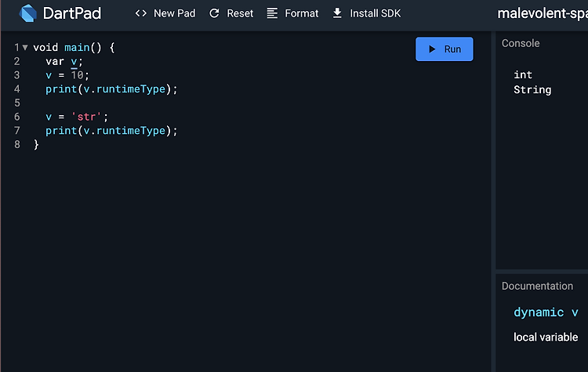Screen dimensions: 588x372
Task: Click the Format button label
Action: [302, 13]
